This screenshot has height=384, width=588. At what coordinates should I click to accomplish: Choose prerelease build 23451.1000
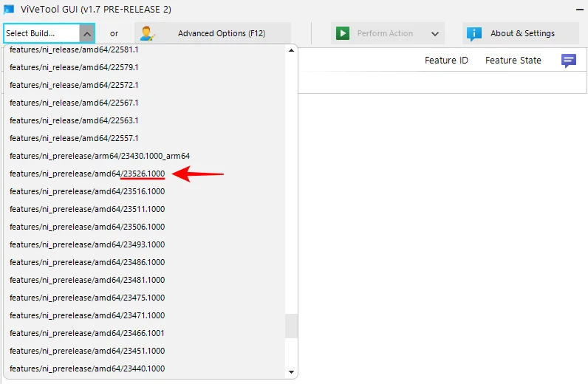tap(144, 351)
